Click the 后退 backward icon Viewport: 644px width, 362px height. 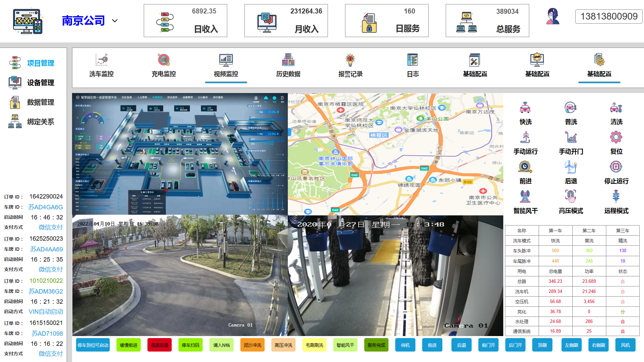571,167
